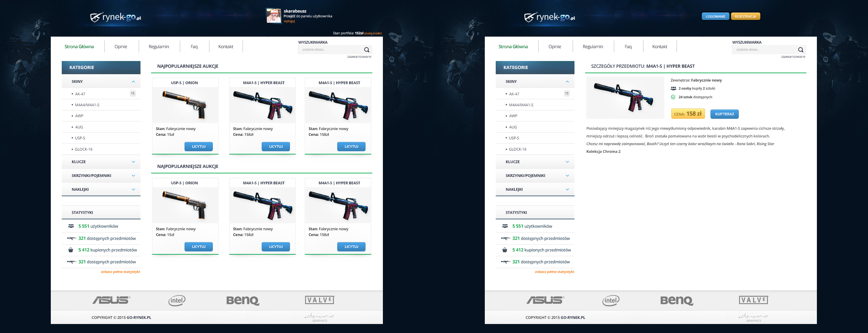Click BenQ sponsor logo in right mockup

coord(677,300)
